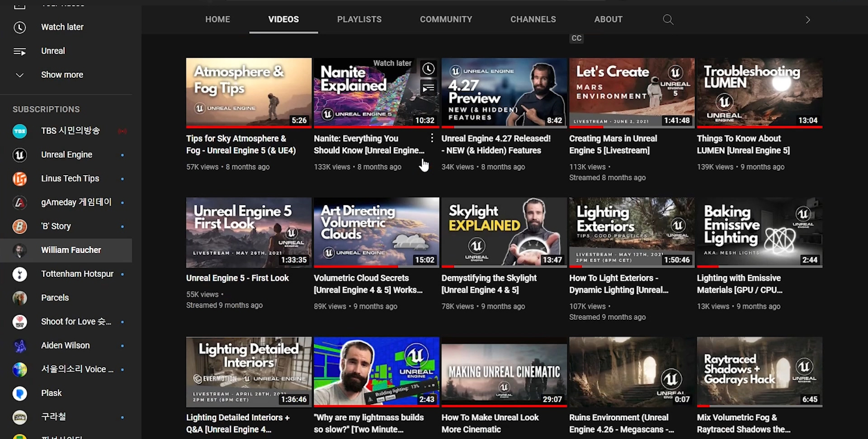Switch to the PLAYLISTS tab
Viewport: 868px width, 439px height.
359,19
